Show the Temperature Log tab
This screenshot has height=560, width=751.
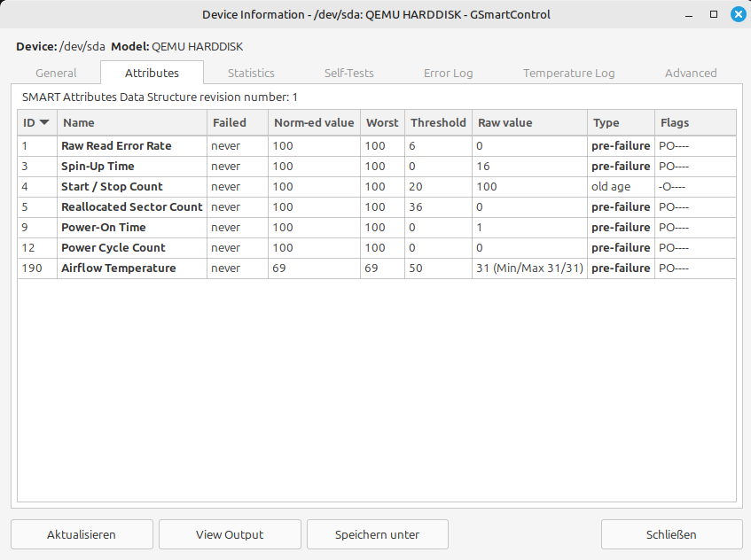click(568, 73)
